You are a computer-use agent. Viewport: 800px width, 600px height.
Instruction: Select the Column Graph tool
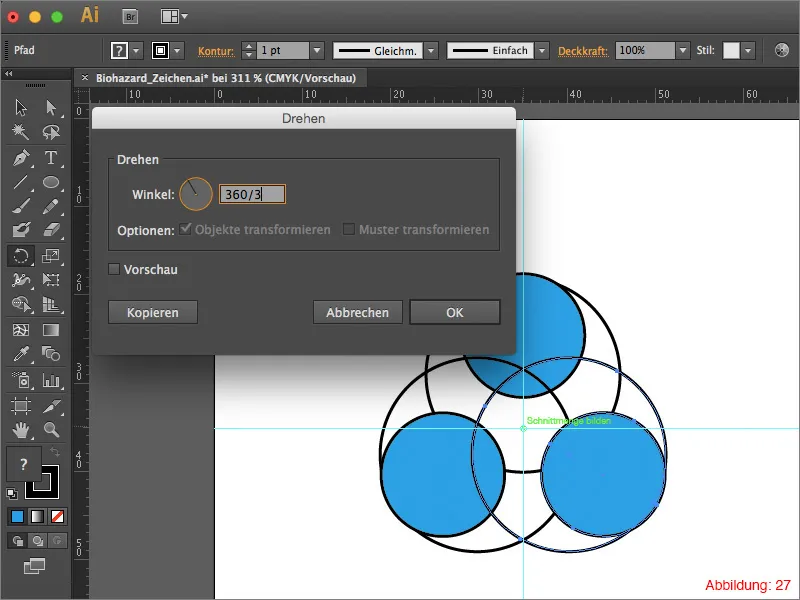click(51, 380)
